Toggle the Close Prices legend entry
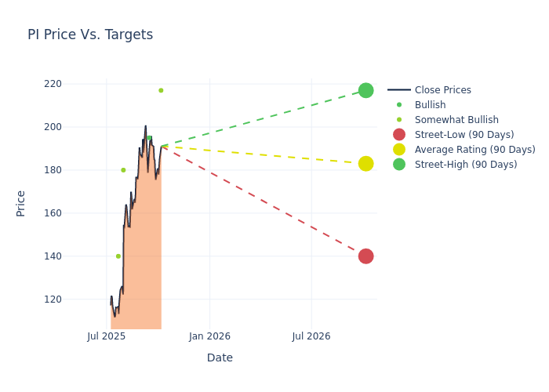This screenshot has height=392, width=549. click(x=442, y=90)
